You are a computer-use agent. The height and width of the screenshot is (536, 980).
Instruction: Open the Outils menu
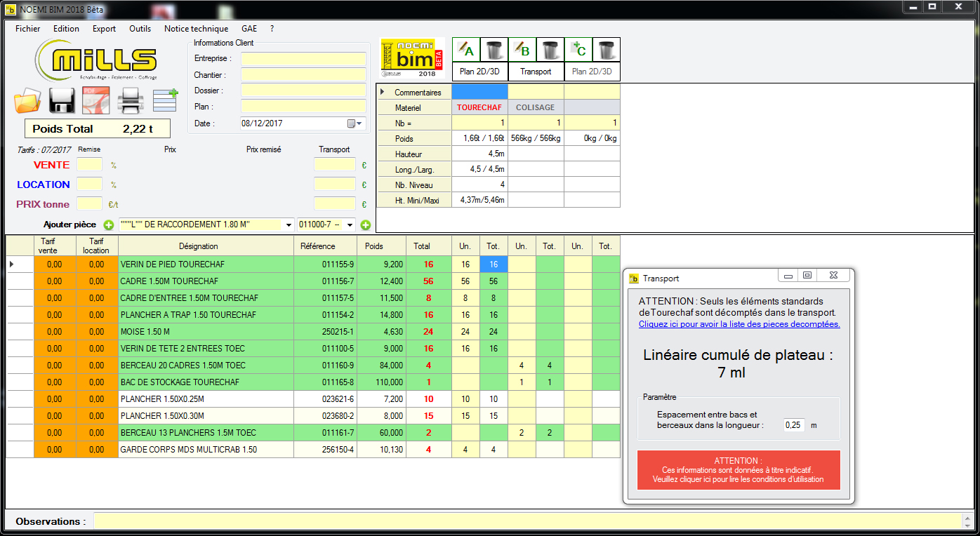pyautogui.click(x=140, y=29)
